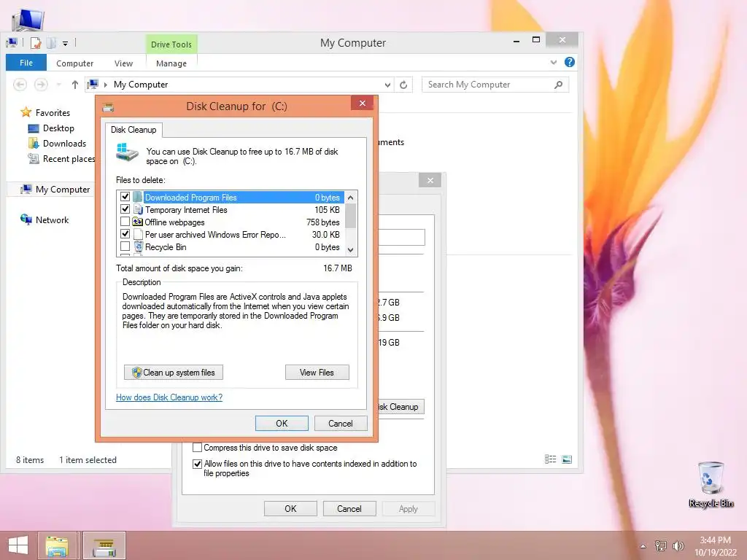Expand the ribbon with chevron arrow

[553, 63]
